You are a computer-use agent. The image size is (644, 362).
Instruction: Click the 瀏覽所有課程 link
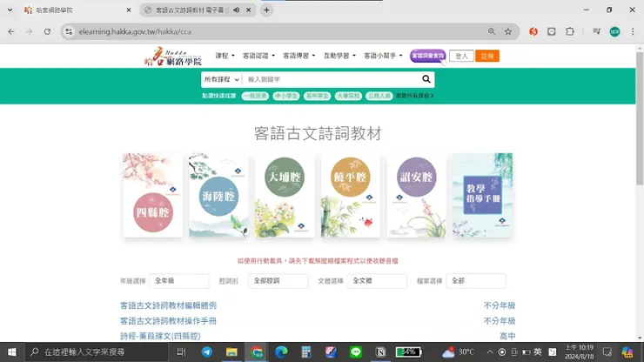pos(415,96)
